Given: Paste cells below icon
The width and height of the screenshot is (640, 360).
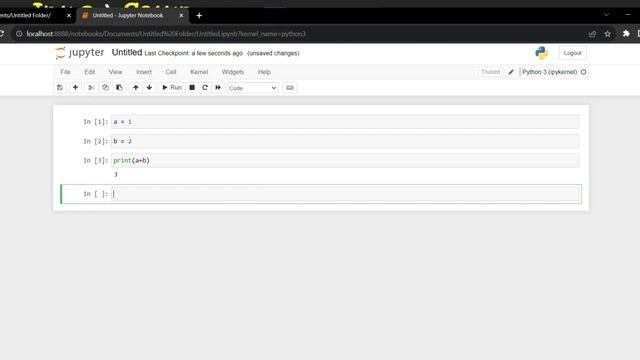Looking at the screenshot, I should coord(119,87).
